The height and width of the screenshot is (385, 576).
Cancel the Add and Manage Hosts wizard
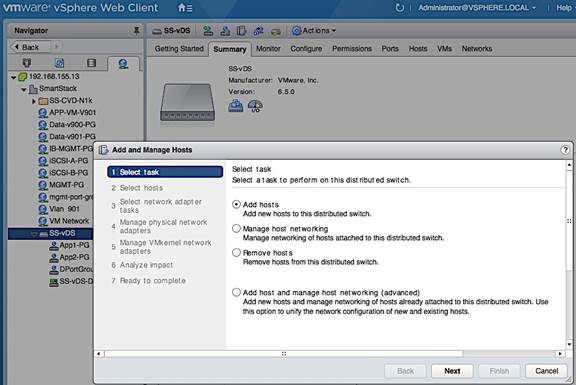click(x=546, y=371)
